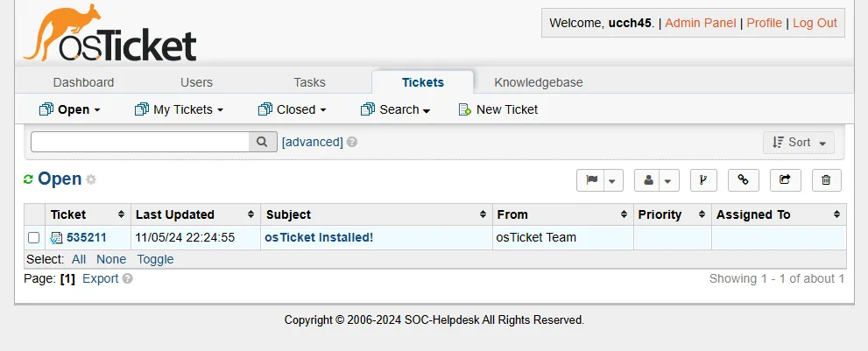The height and width of the screenshot is (351, 868).
Task: Click the transfer ticket arrow icon
Action: pyautogui.click(x=785, y=180)
